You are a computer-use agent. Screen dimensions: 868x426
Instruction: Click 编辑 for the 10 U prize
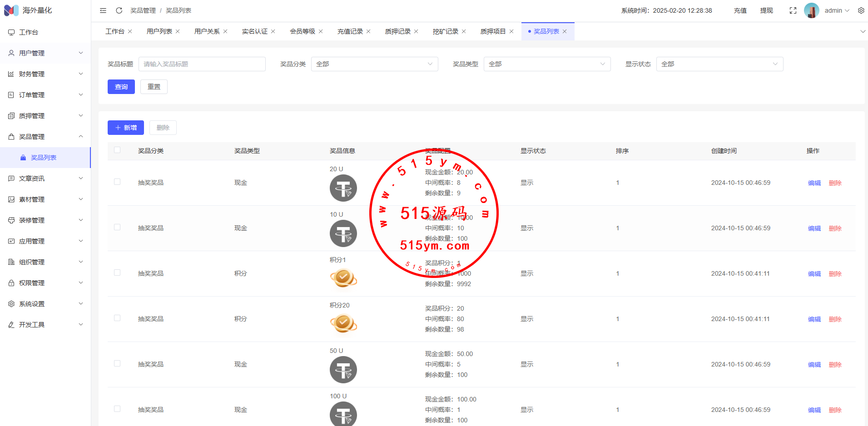(814, 228)
